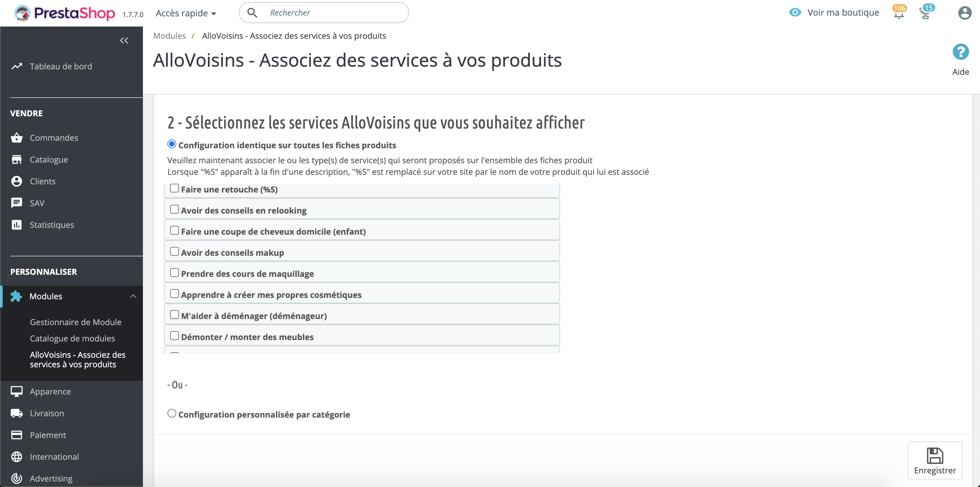Click the Clients person icon

pos(17,181)
